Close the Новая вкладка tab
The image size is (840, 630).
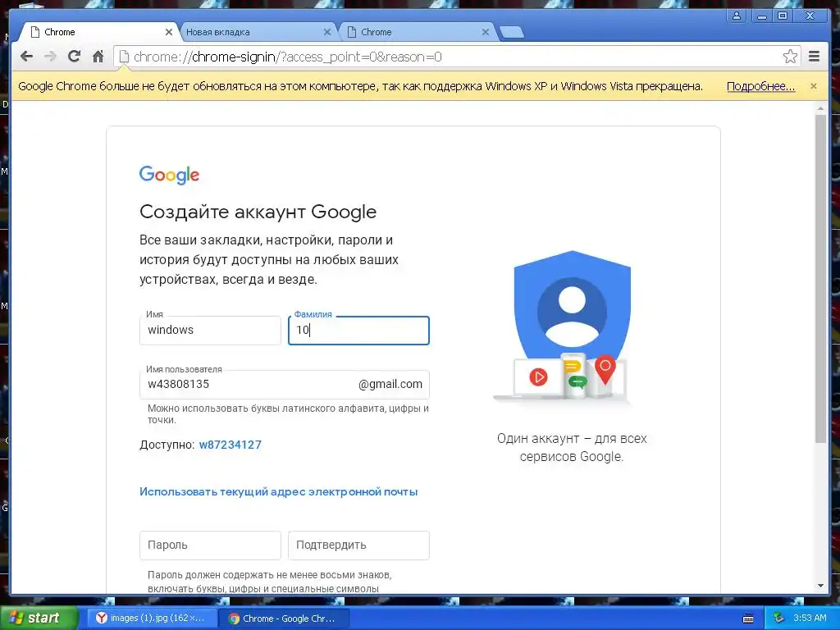click(x=326, y=32)
